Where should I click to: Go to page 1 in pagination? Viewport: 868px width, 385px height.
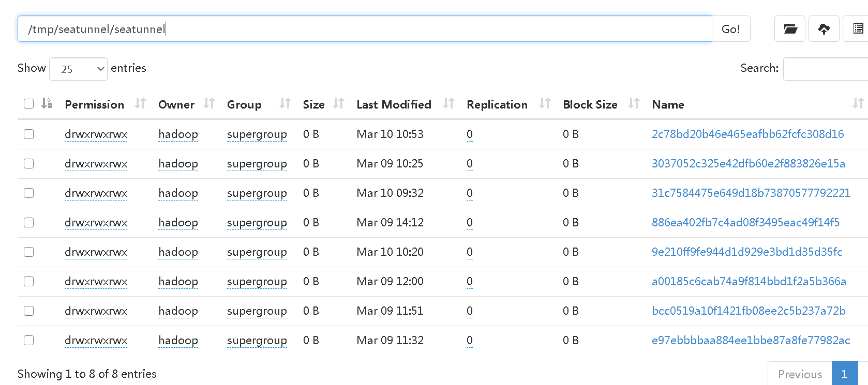point(844,374)
